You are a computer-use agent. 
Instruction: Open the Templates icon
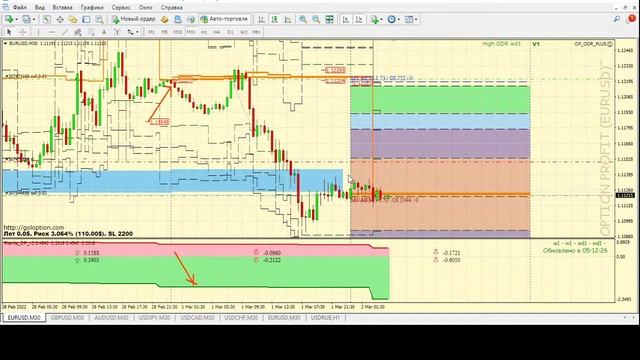[409, 19]
